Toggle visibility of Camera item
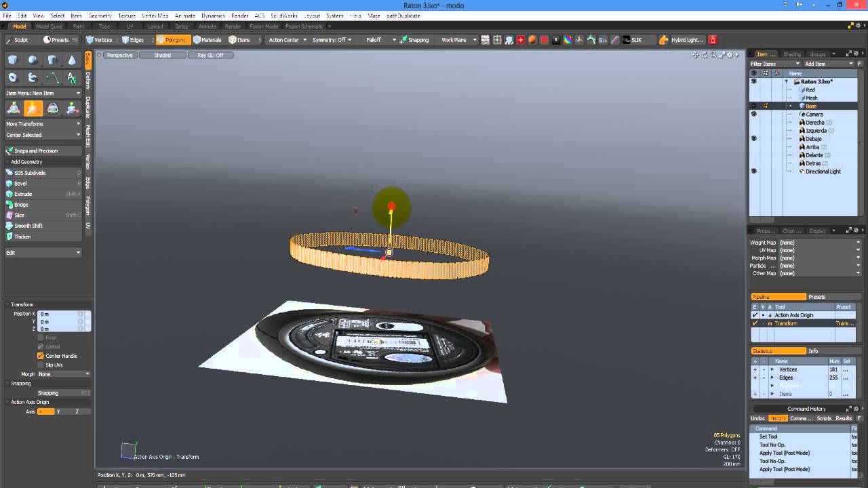 753,114
